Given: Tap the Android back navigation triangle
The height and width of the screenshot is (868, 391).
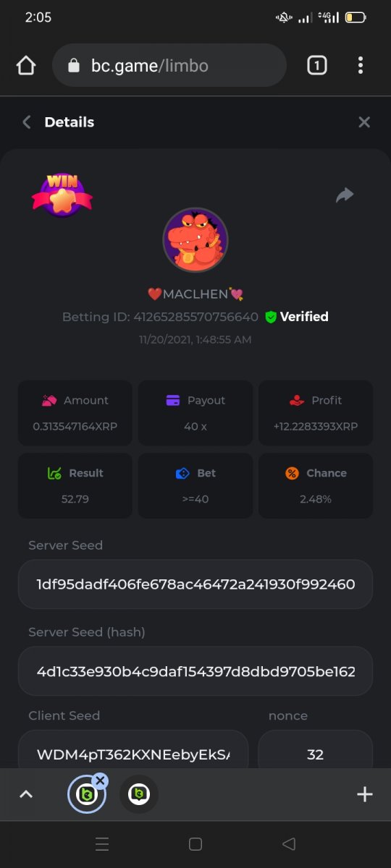Looking at the screenshot, I should 289,844.
